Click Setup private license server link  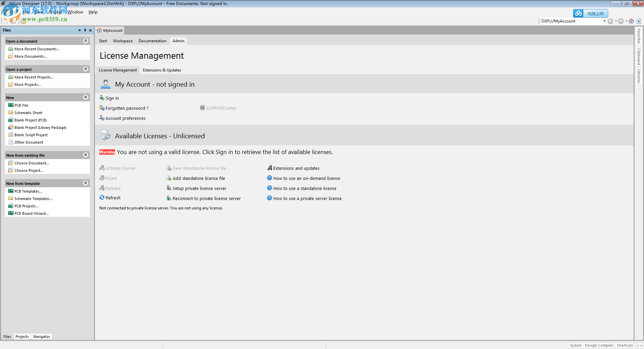pos(200,188)
